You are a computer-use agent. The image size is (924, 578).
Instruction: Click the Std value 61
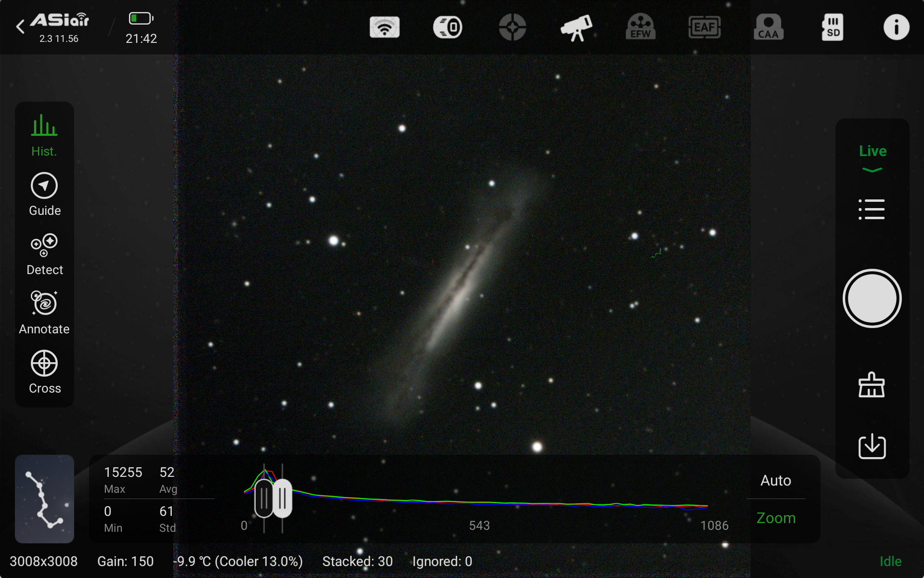[167, 511]
